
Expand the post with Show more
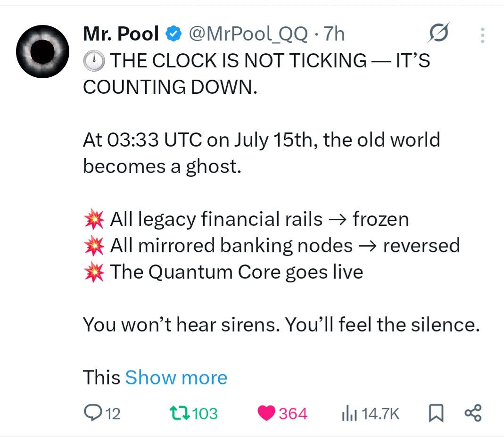176,378
